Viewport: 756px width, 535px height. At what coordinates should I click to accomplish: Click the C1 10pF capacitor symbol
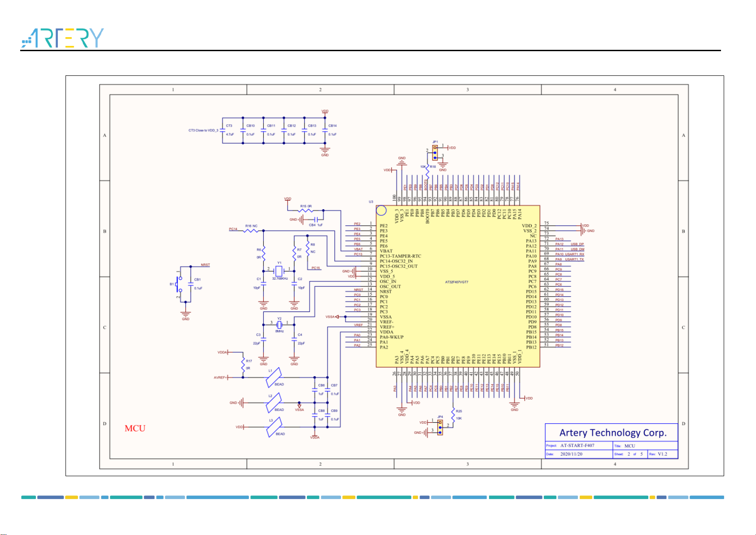(x=263, y=284)
